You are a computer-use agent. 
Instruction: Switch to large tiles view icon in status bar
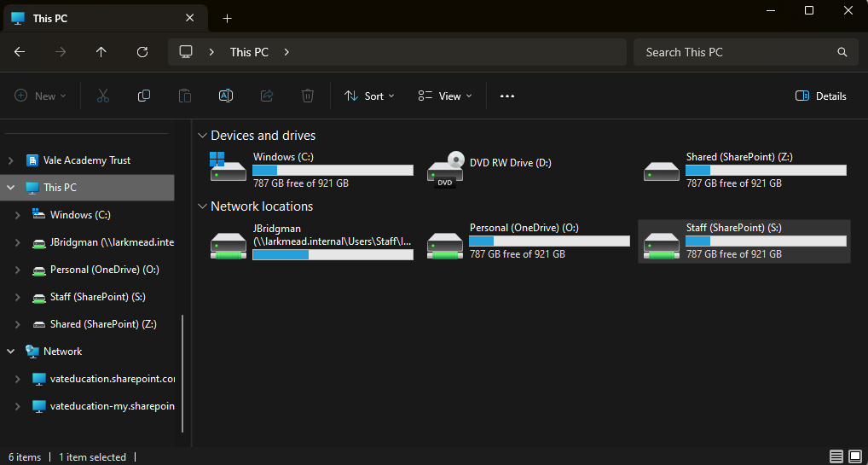tap(855, 456)
